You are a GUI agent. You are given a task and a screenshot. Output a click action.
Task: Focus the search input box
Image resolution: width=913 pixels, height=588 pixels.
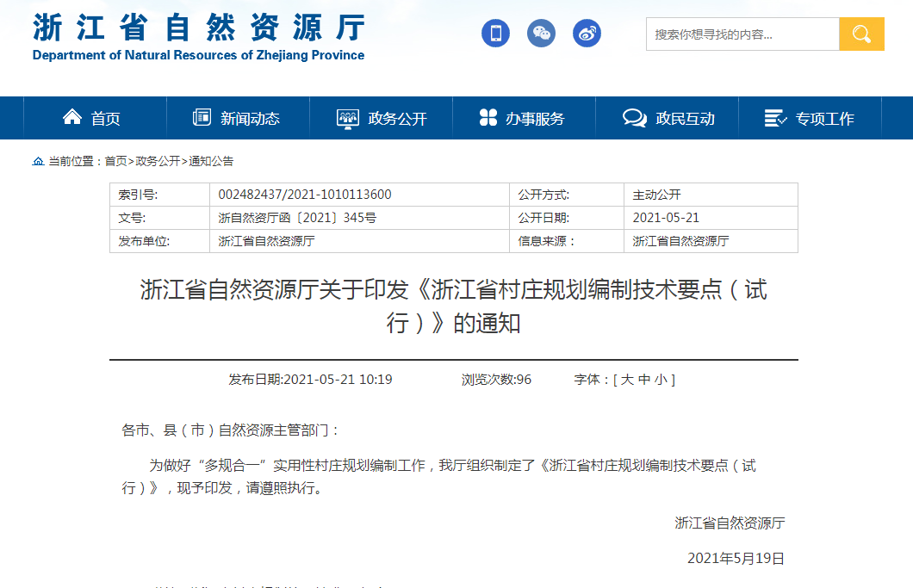point(742,34)
